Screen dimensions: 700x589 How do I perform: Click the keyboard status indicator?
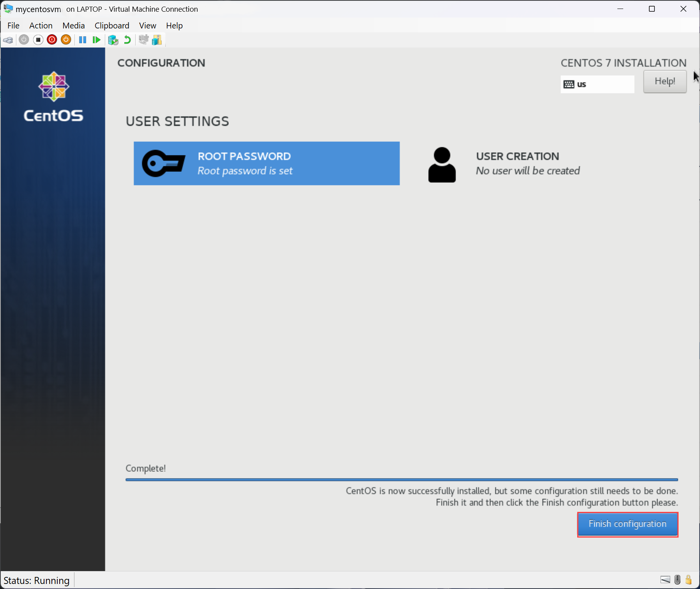point(665,580)
